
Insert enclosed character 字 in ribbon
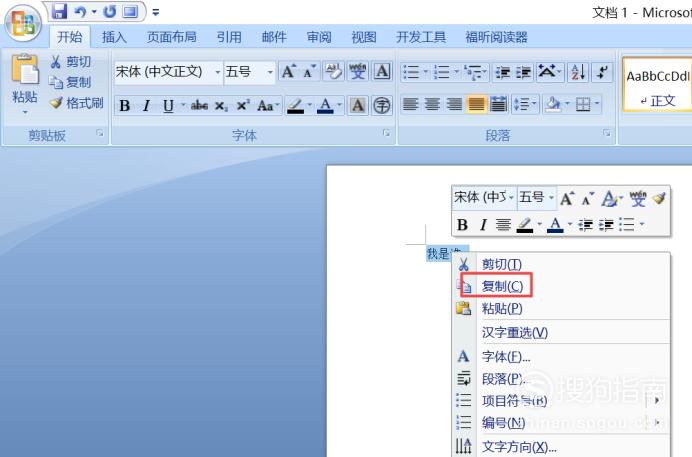[382, 106]
